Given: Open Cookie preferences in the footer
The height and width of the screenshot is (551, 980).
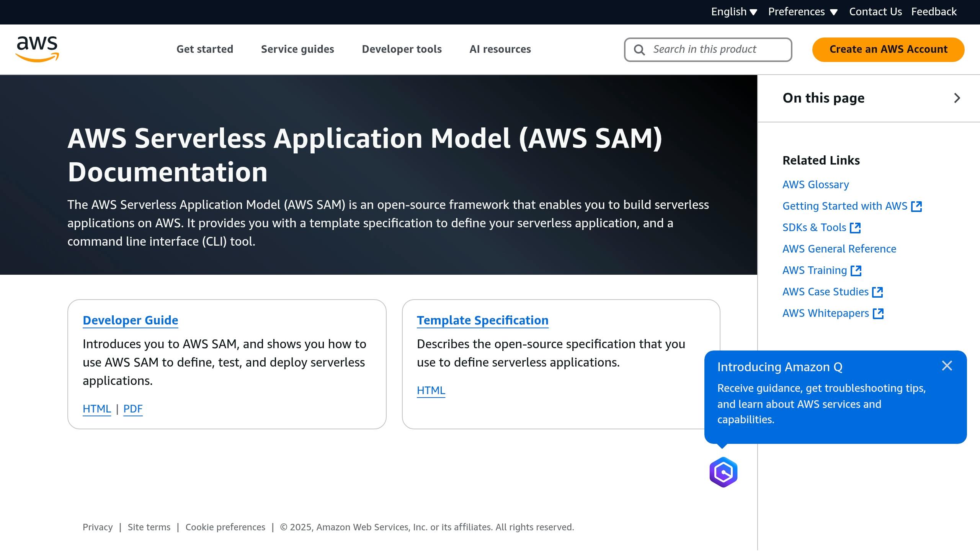Looking at the screenshot, I should tap(225, 527).
